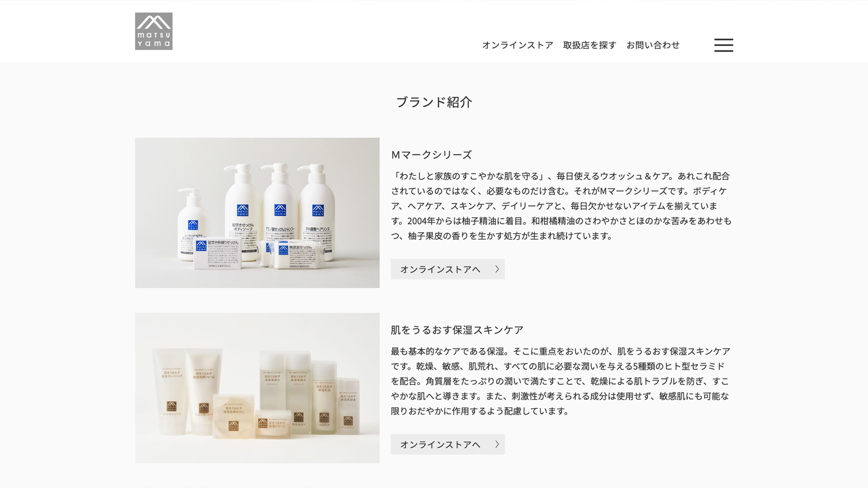Click the matsuyama logo
The width and height of the screenshot is (868, 488).
pos(154,31)
